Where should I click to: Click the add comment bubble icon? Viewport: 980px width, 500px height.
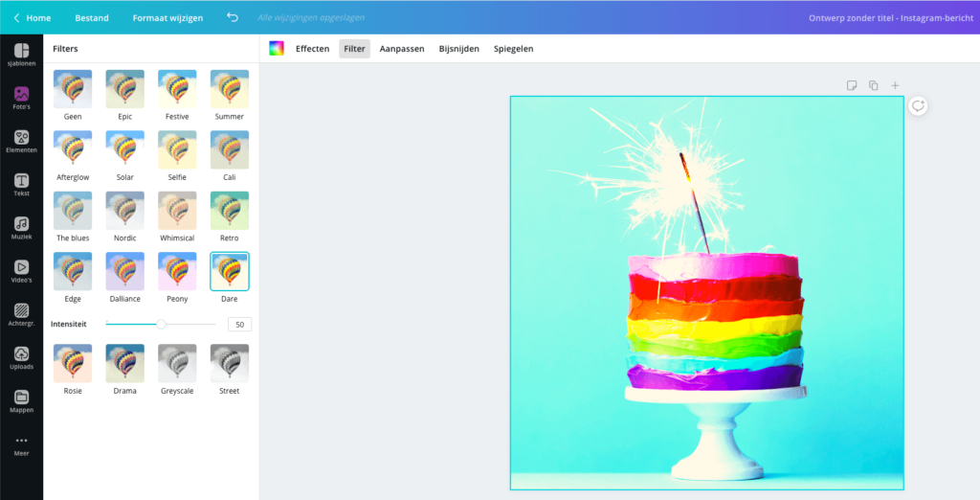pyautogui.click(x=918, y=105)
